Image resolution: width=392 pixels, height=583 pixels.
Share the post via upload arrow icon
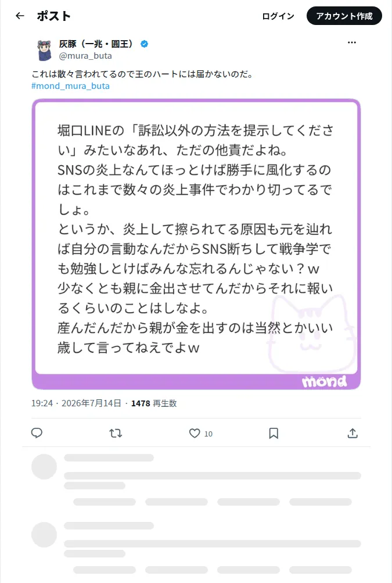353,433
